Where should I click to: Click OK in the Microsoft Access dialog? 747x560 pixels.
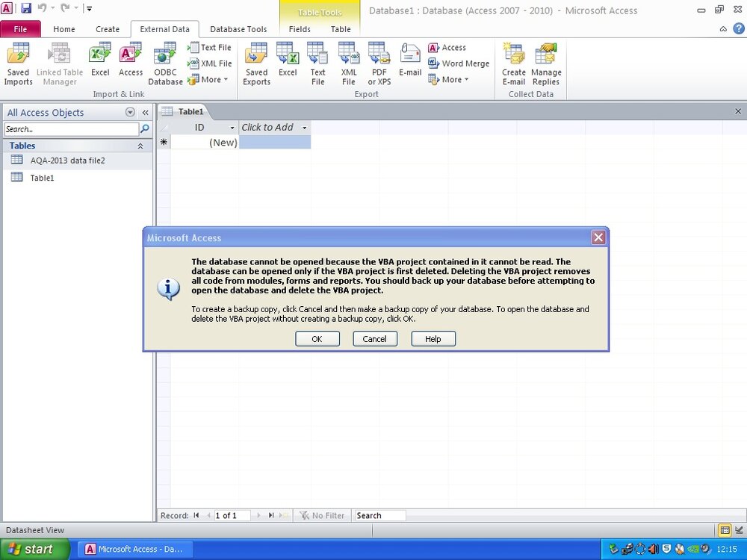click(x=317, y=339)
